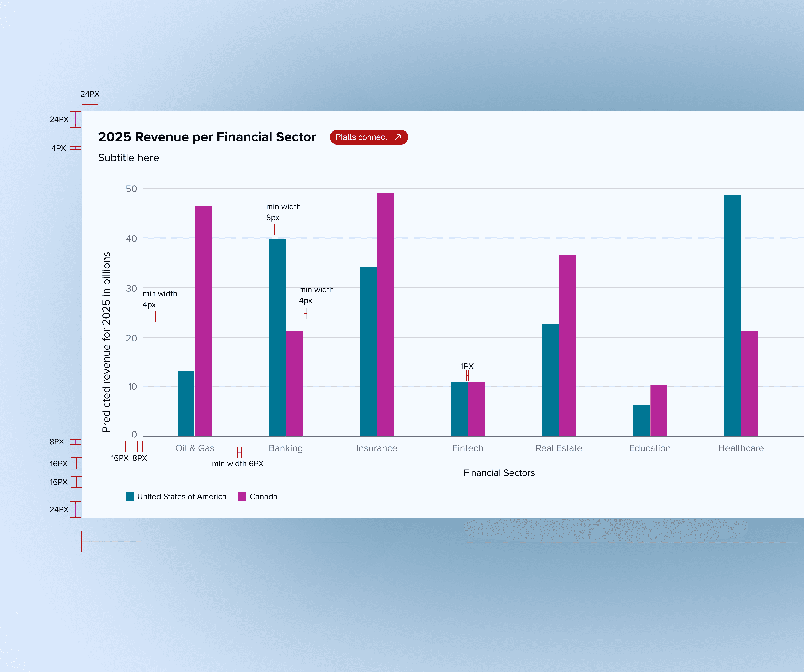
Task: Select the Banking teal bar
Action: [x=277, y=338]
